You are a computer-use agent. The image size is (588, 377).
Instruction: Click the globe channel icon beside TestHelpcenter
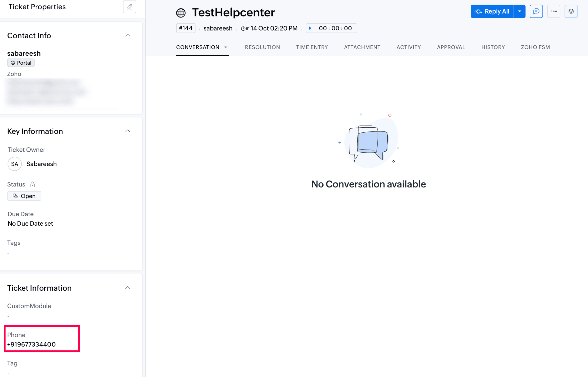tap(181, 13)
